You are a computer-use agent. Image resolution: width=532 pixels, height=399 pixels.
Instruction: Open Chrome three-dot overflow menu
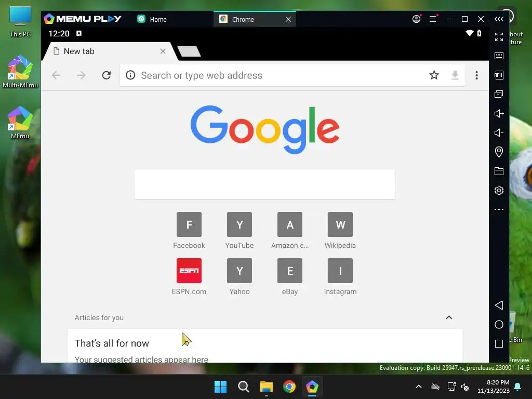coord(476,75)
